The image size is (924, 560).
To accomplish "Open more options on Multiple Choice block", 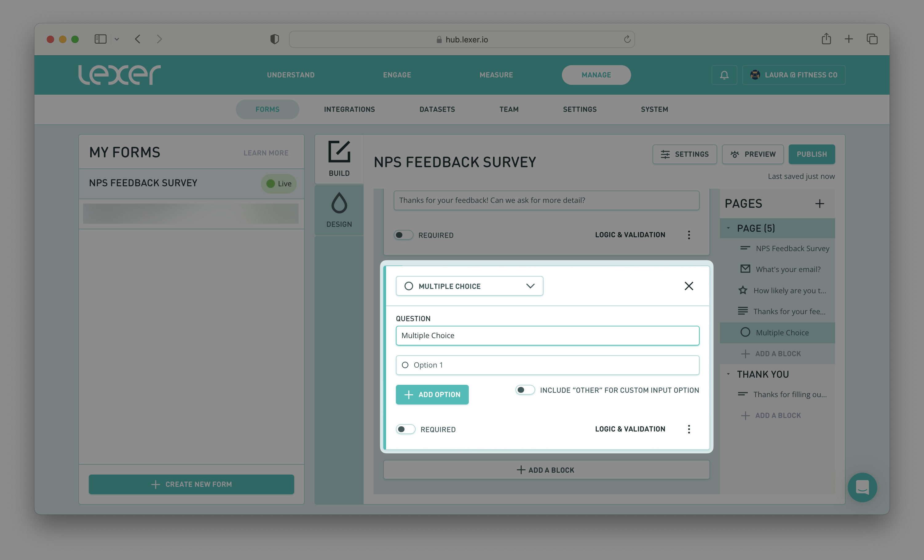I will tap(689, 429).
